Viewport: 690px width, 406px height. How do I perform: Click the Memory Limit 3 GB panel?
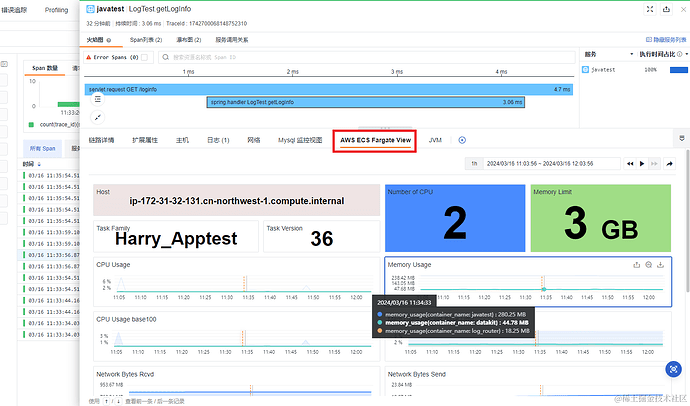pyautogui.click(x=601, y=218)
